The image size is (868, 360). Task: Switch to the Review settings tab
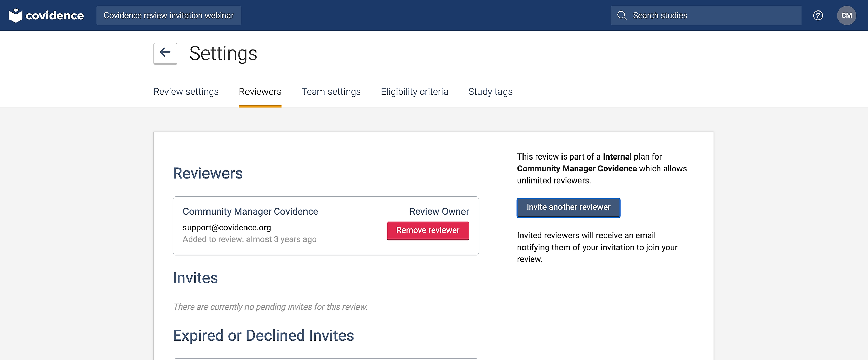tap(186, 92)
